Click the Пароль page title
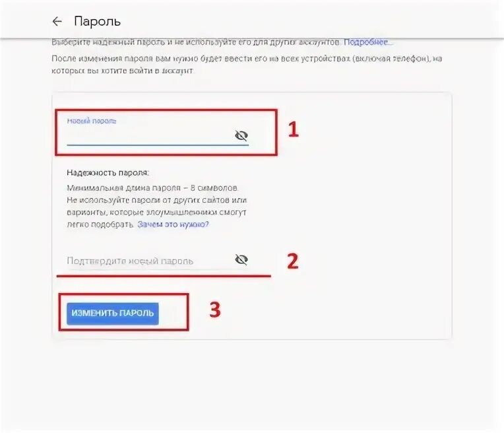 pos(97,22)
